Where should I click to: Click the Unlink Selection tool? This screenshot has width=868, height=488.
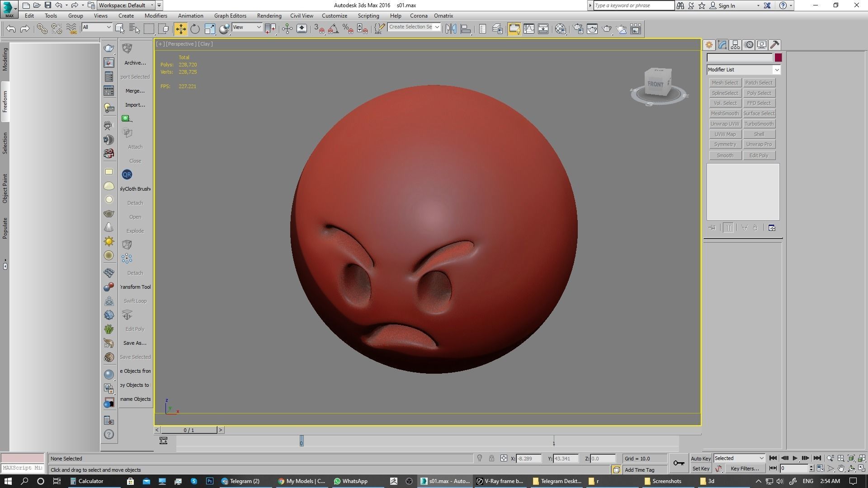[x=57, y=29]
